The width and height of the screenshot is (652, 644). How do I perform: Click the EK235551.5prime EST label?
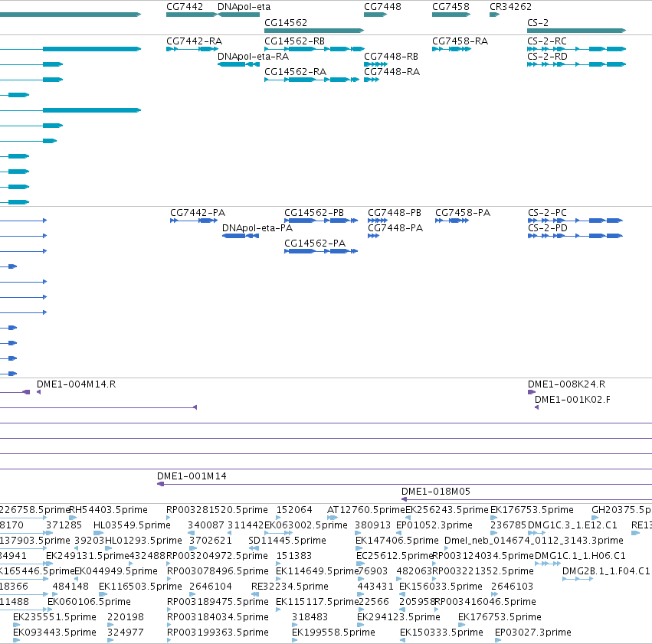coord(55,617)
